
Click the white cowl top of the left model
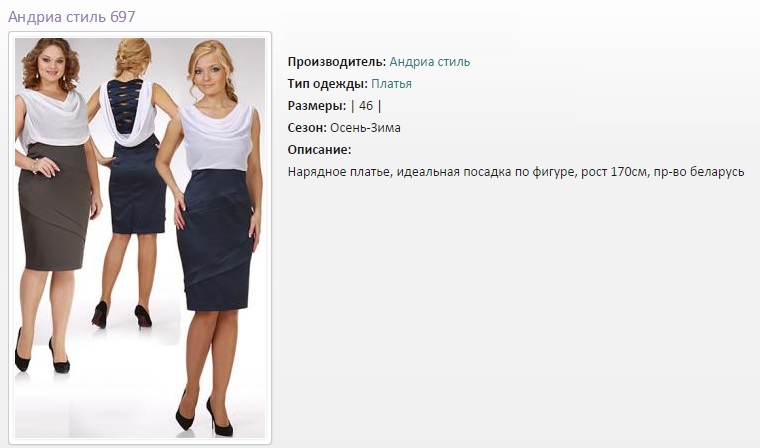(x=55, y=118)
